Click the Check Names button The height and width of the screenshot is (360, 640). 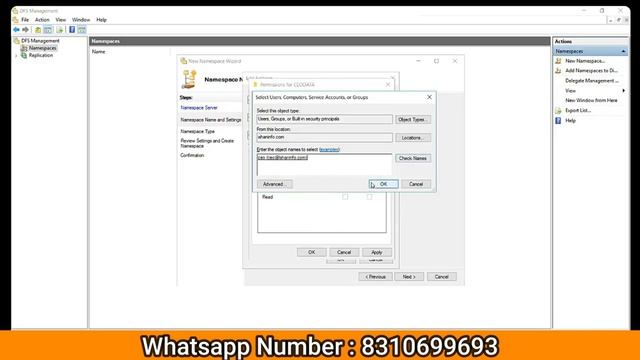click(413, 158)
